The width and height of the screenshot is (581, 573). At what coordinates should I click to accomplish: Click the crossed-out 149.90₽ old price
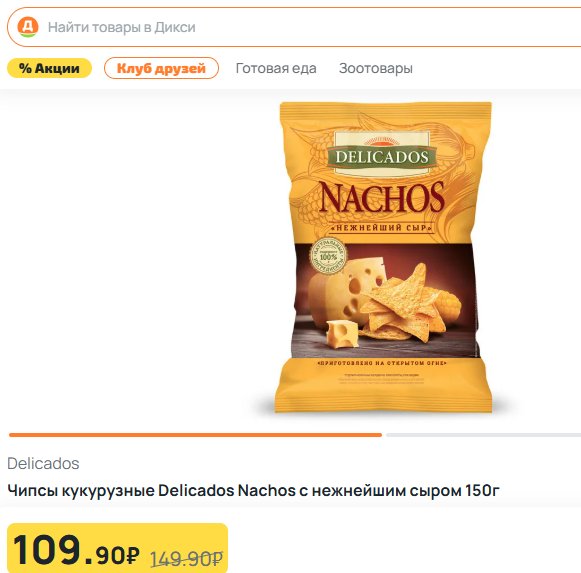[186, 558]
